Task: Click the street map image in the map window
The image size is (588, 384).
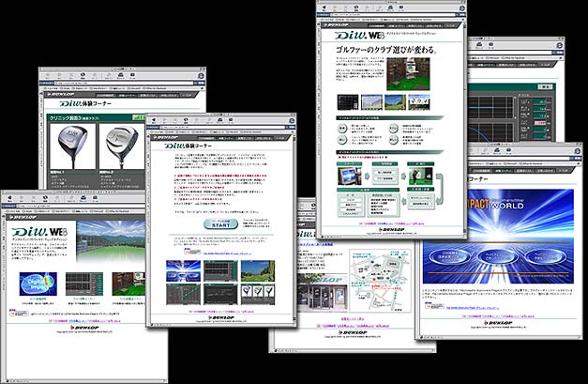Action: [380, 281]
